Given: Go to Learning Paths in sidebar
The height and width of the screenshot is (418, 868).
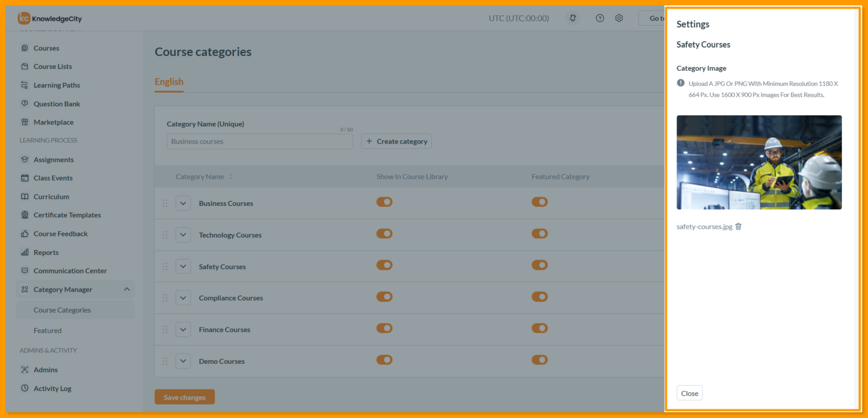Looking at the screenshot, I should [x=57, y=85].
